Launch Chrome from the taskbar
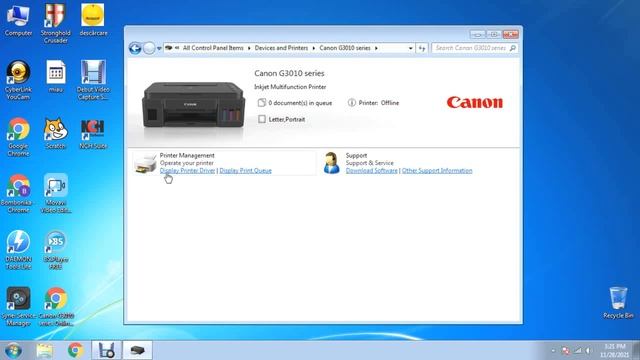 pos(76,350)
